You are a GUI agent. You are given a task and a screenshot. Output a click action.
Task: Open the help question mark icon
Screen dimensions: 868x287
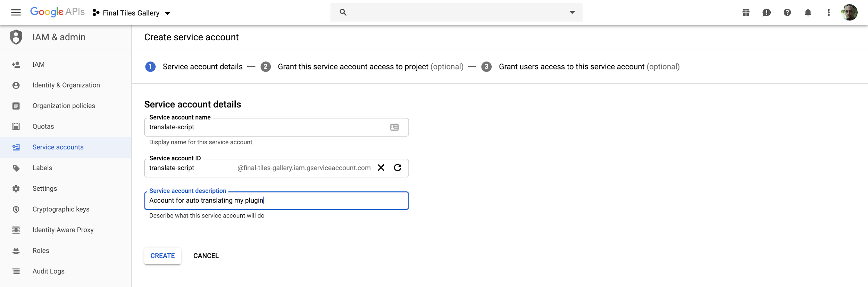(787, 13)
